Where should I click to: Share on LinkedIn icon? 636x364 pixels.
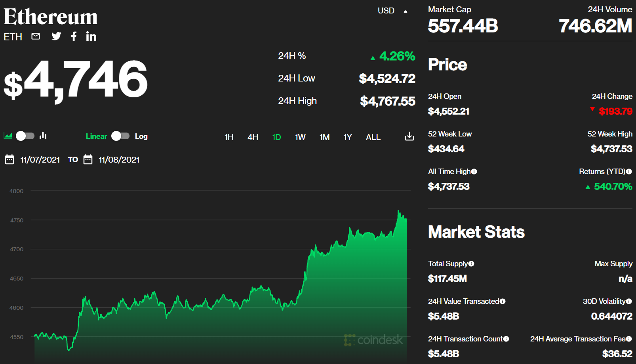click(91, 37)
